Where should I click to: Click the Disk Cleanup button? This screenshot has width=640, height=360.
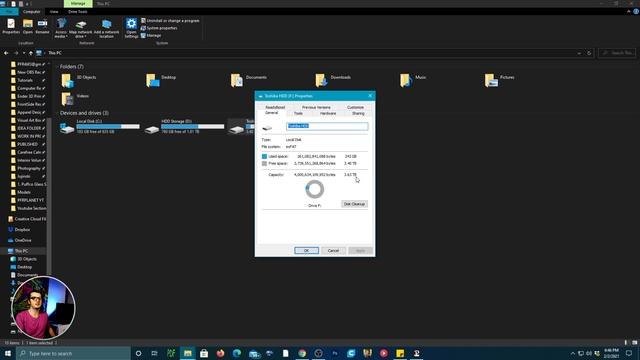pyautogui.click(x=354, y=204)
